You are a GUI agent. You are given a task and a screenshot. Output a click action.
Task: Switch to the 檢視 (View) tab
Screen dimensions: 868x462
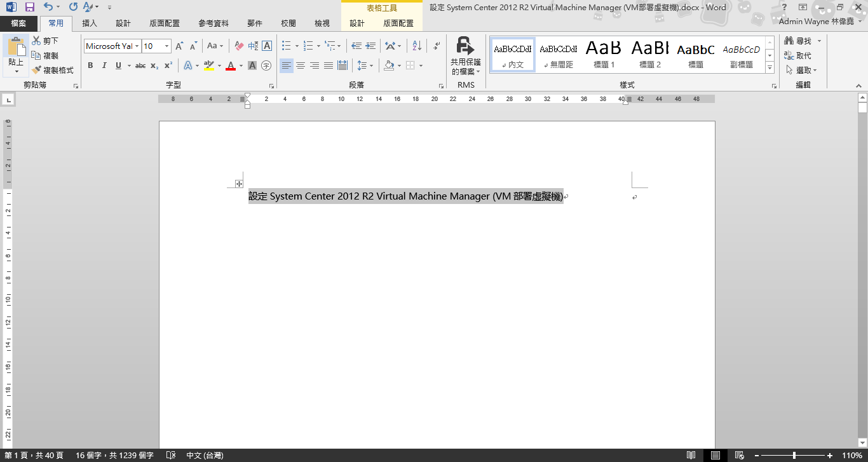322,24
